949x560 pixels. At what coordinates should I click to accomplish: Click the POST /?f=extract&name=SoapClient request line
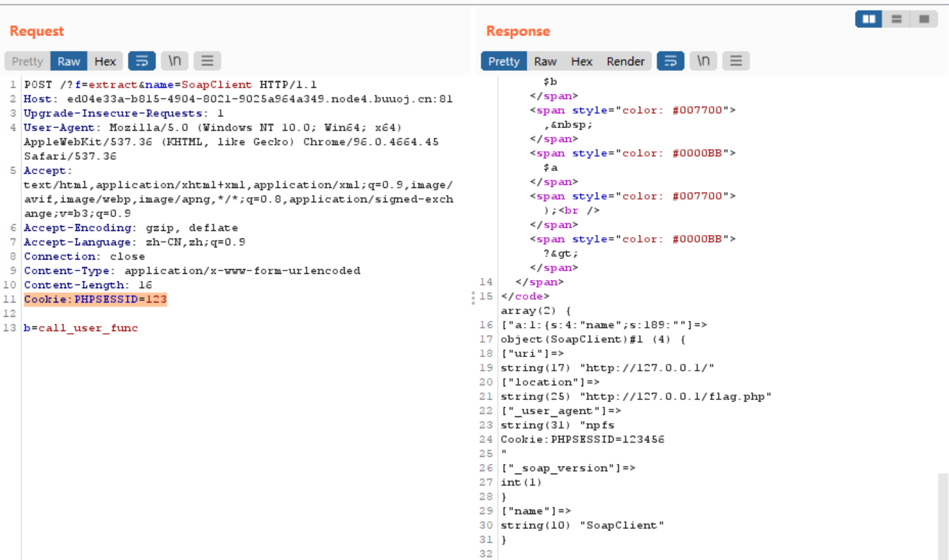point(170,84)
